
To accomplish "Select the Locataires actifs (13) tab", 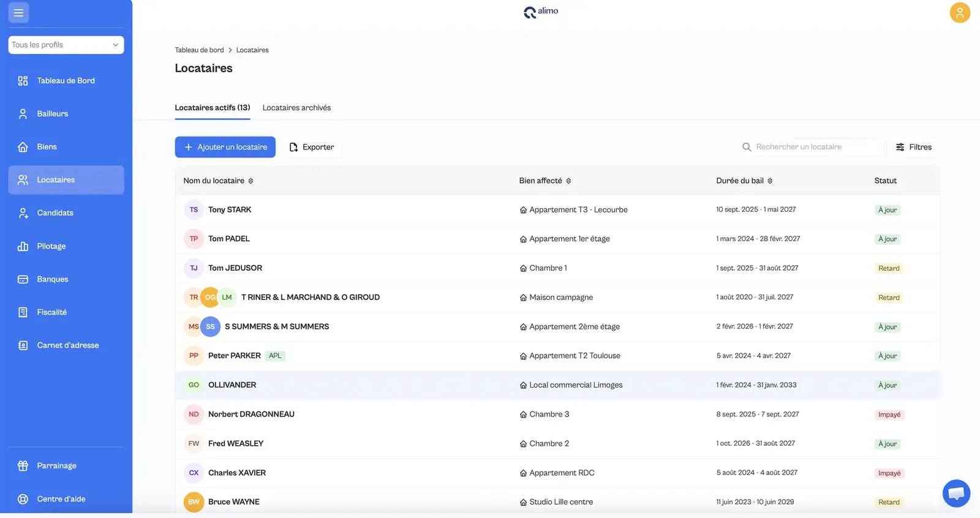I will click(x=213, y=108).
